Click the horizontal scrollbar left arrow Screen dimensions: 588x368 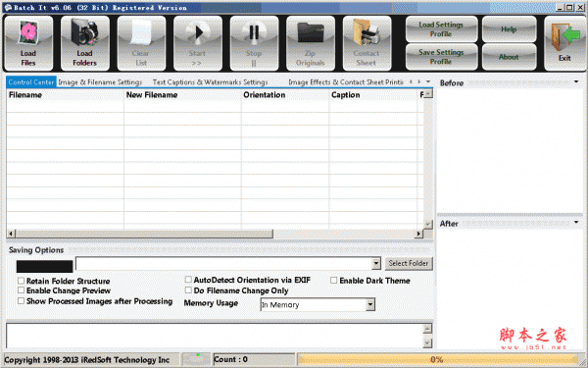click(x=11, y=234)
